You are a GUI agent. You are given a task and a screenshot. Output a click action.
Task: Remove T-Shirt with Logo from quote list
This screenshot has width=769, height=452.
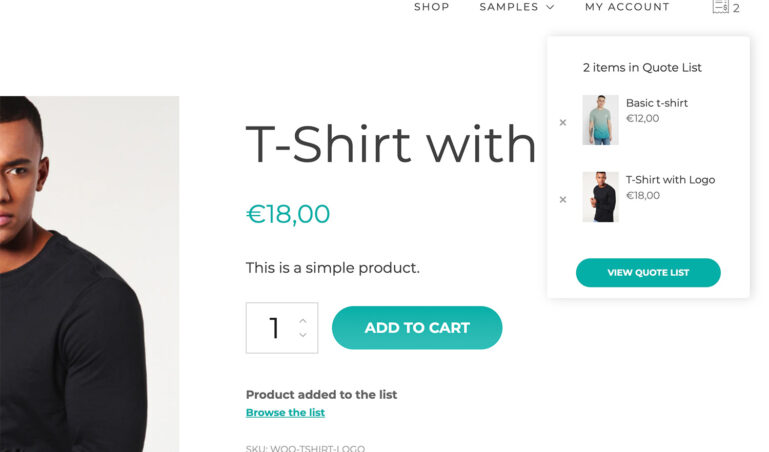pos(563,199)
